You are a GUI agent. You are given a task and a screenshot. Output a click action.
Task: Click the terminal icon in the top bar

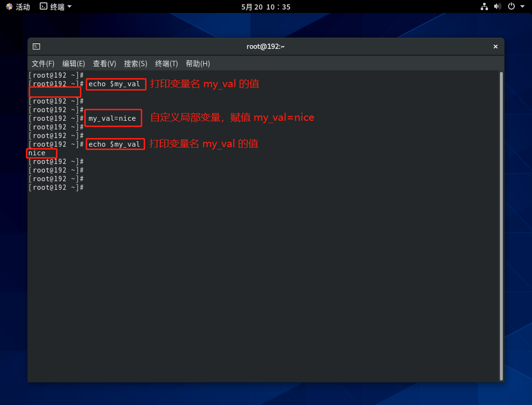44,7
